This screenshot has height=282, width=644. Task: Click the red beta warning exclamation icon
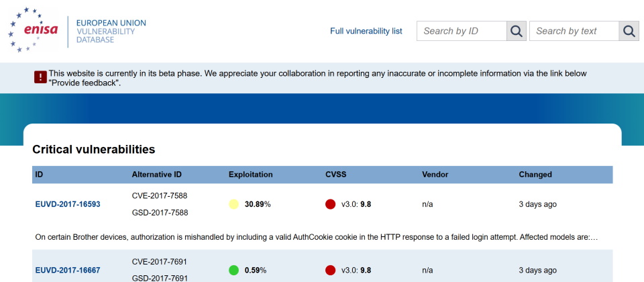click(40, 77)
